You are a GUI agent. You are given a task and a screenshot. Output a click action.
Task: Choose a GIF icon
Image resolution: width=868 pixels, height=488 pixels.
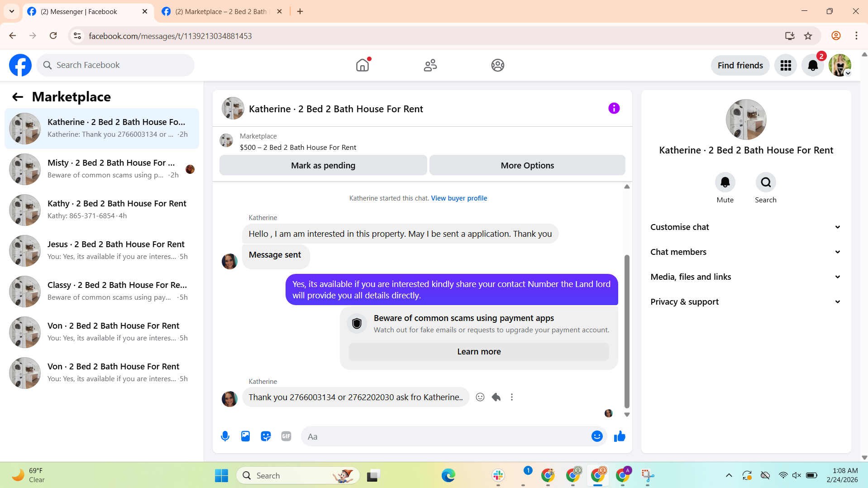pos(286,436)
